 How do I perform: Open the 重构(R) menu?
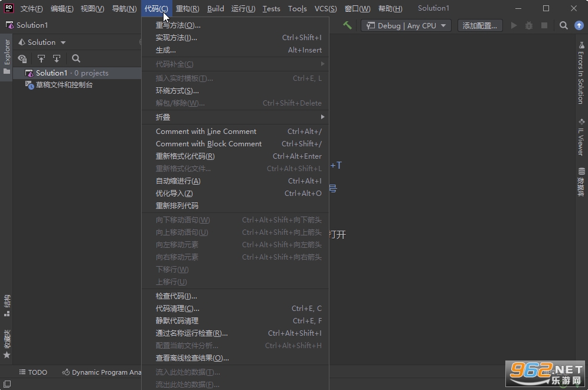188,9
